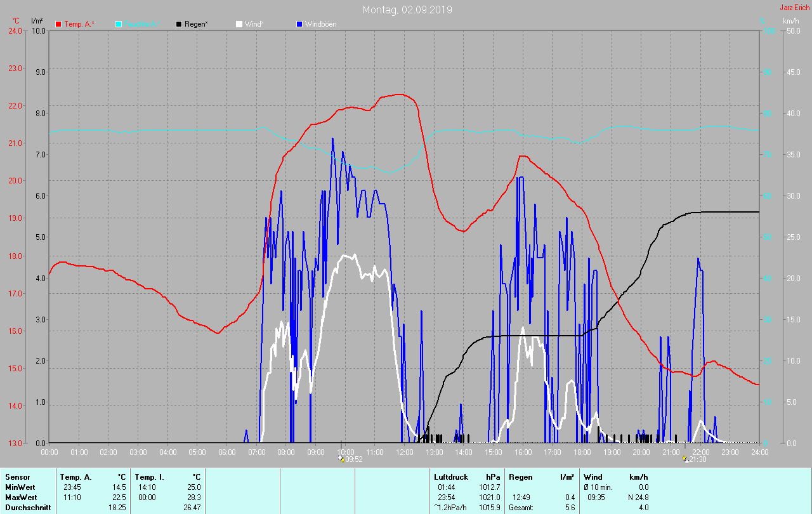This screenshot has height=514, width=812.
Task: Click the maximum gust value 'N 24.8'
Action: (638, 498)
